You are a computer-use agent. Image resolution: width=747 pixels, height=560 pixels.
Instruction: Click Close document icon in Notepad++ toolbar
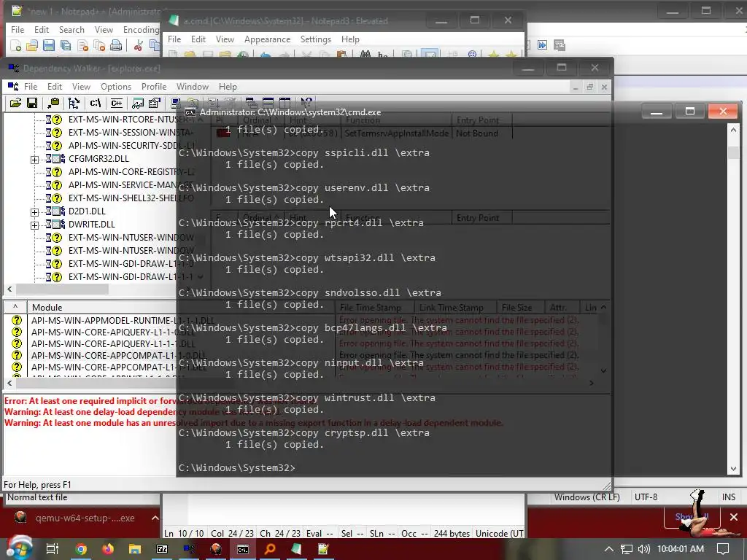point(82,46)
